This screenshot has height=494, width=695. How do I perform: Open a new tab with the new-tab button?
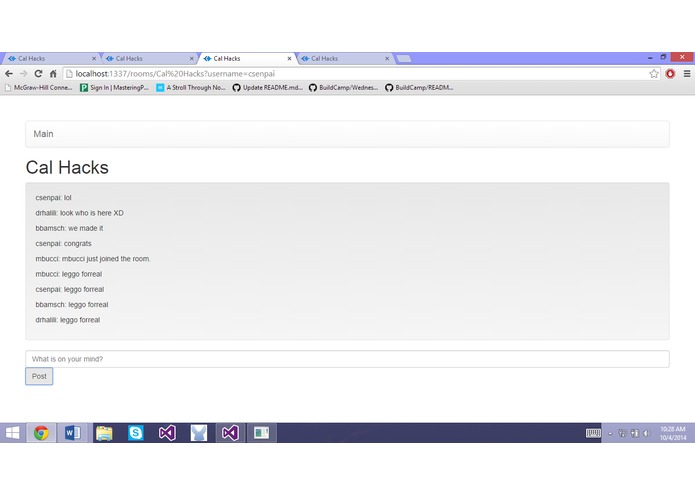(404, 58)
